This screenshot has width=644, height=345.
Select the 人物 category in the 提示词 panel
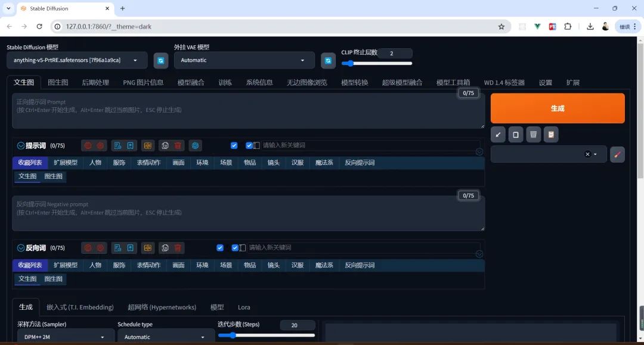pyautogui.click(x=95, y=163)
